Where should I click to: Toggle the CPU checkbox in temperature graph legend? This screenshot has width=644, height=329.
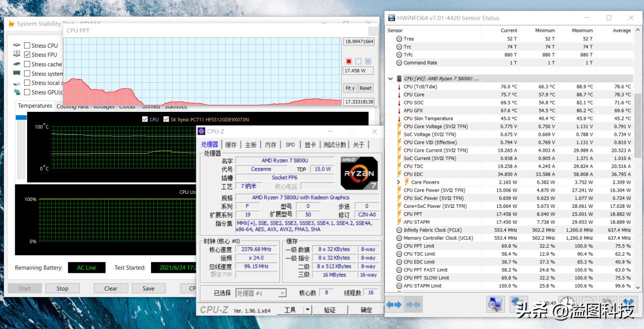145,119
